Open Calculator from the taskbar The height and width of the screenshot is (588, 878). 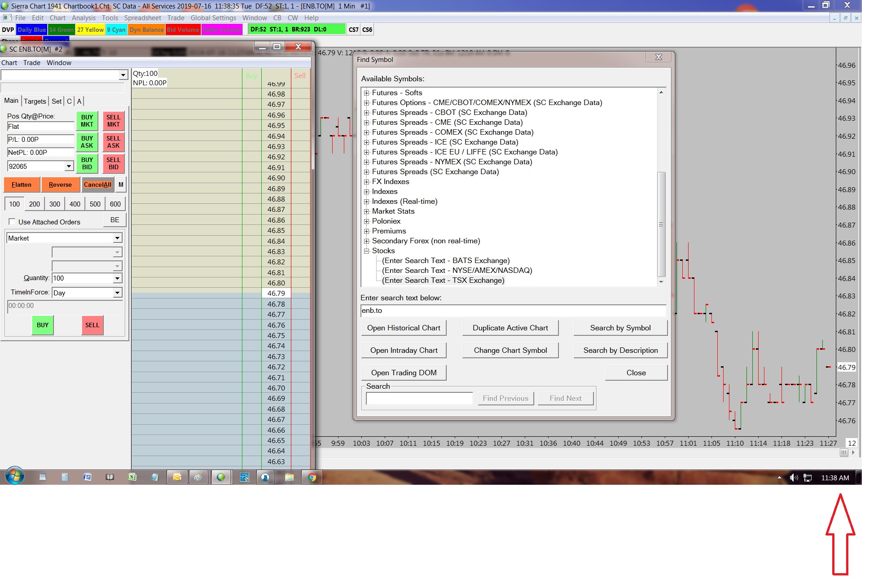pos(65,477)
